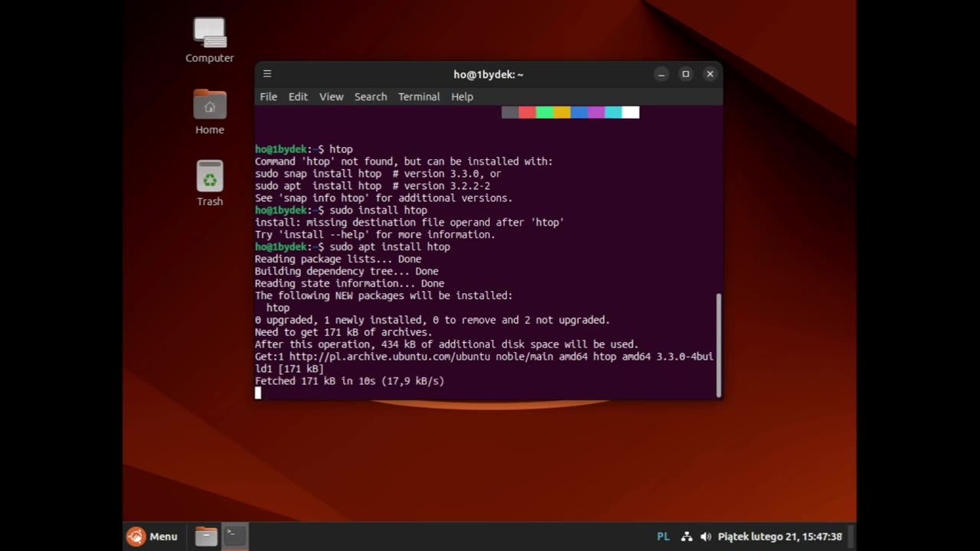Image resolution: width=980 pixels, height=551 pixels.
Task: Click 'The following NEW packages will be installed:'
Action: [384, 295]
